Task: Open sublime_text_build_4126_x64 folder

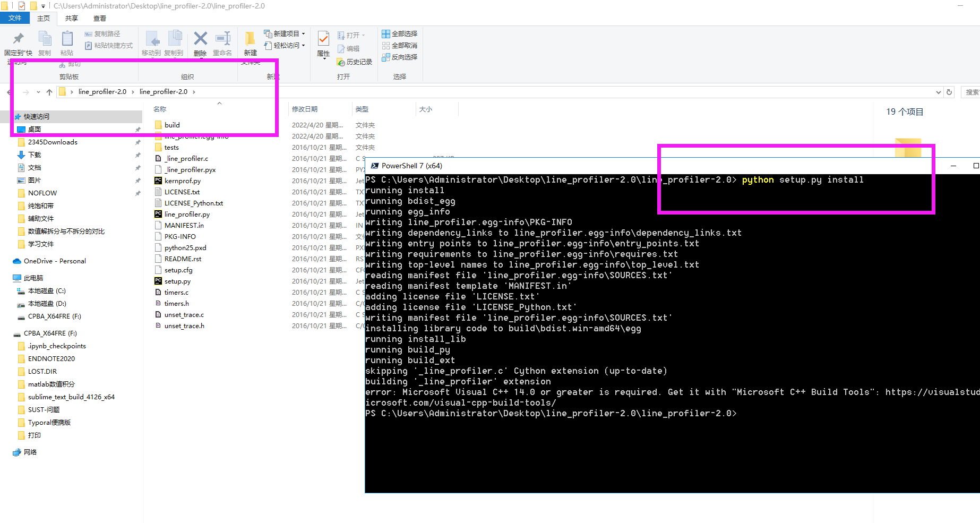Action: tap(71, 397)
